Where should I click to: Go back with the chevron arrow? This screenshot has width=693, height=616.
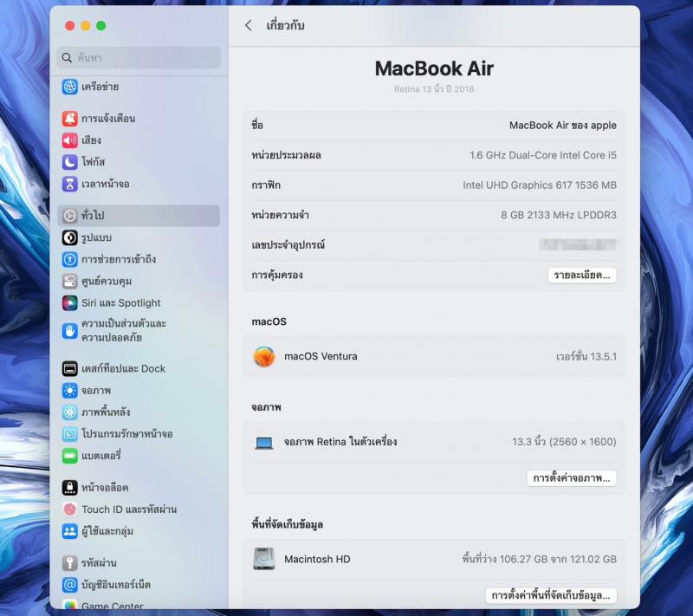pyautogui.click(x=249, y=26)
